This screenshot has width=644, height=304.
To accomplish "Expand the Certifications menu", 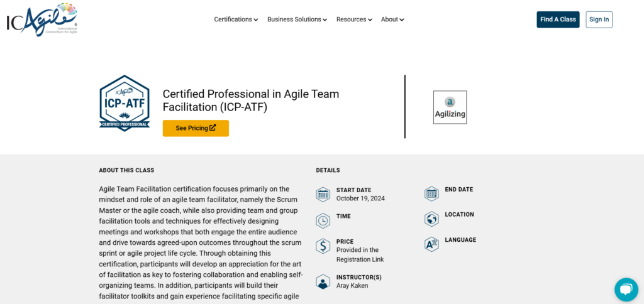I will click(x=236, y=19).
